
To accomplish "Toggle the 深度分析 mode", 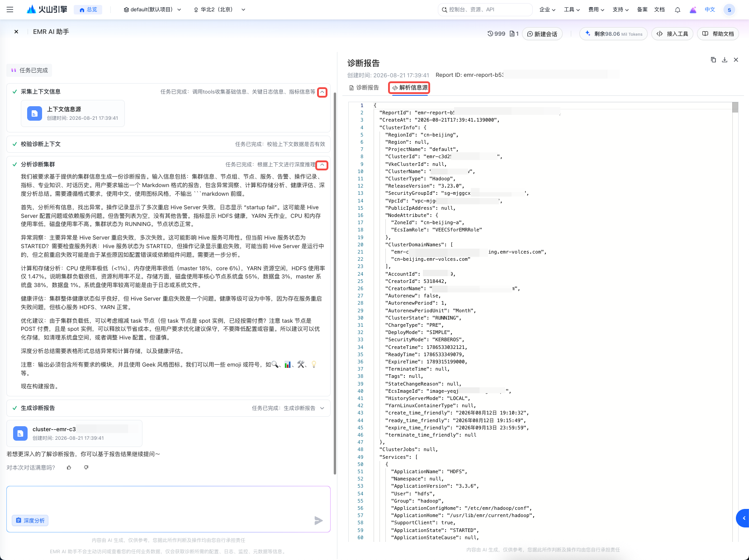I will [x=30, y=521].
